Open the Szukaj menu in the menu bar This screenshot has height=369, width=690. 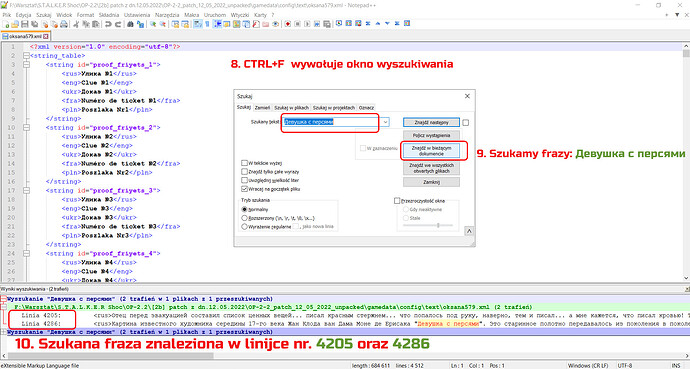(x=44, y=15)
